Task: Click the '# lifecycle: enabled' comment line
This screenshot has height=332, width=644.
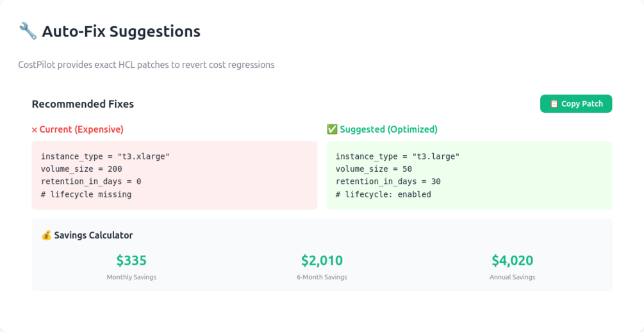Action: (x=383, y=194)
